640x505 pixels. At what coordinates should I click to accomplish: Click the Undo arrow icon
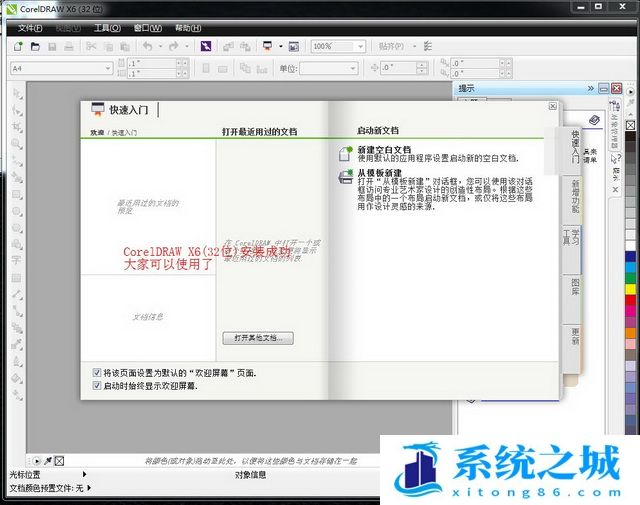148,47
